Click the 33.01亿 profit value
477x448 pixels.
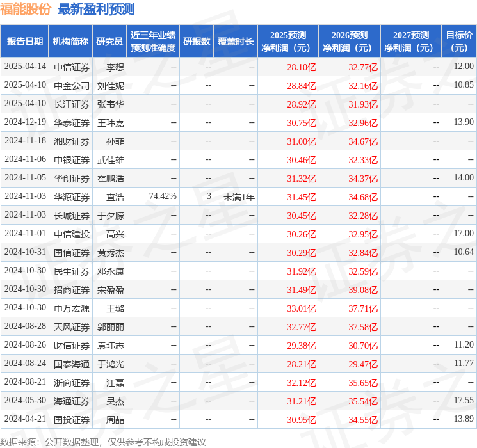tap(302, 308)
